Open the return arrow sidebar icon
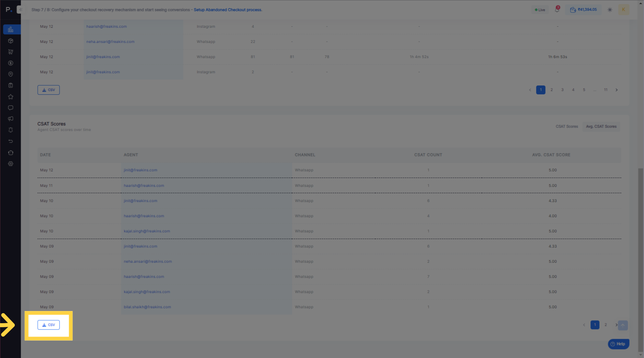This screenshot has width=644, height=358. pyautogui.click(x=11, y=141)
